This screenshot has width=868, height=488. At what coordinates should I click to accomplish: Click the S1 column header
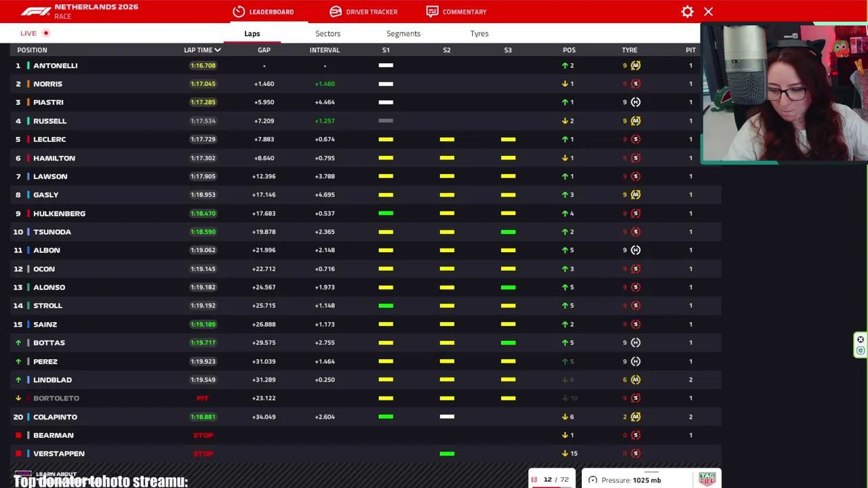pos(386,50)
